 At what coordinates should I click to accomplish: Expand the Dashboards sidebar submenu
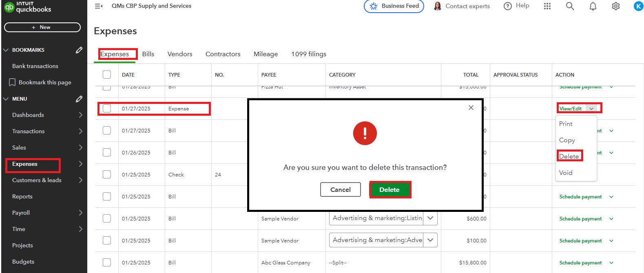pos(80,115)
